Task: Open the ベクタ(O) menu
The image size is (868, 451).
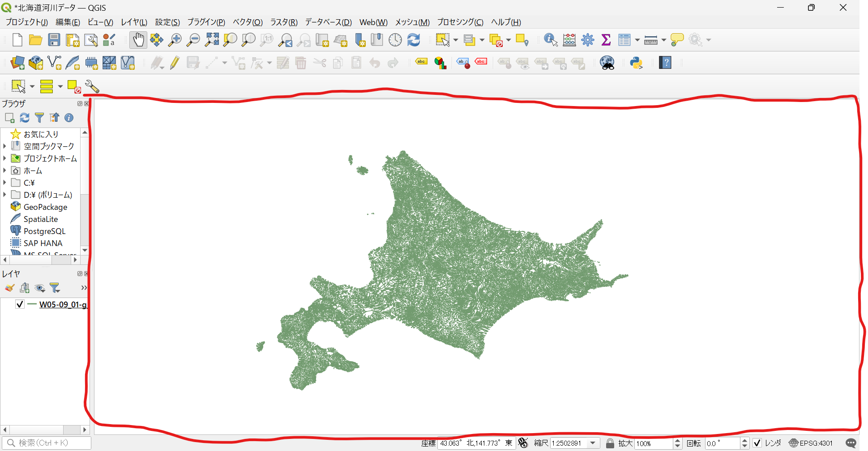Action: click(x=248, y=22)
